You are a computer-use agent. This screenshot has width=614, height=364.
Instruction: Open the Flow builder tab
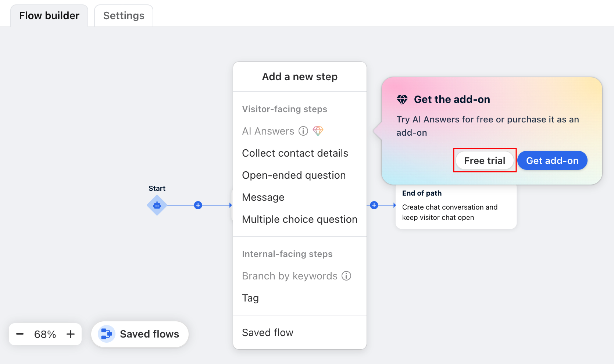pyautogui.click(x=49, y=16)
